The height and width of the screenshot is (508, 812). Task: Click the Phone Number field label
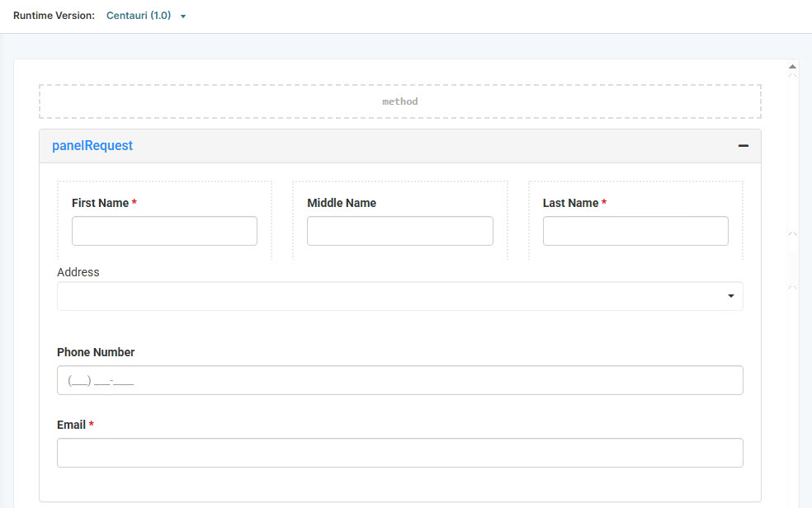pyautogui.click(x=96, y=352)
